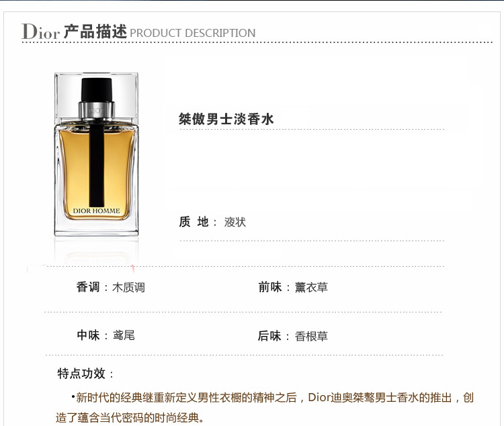
Task: Click the 薰衣草 top note value
Action: pos(311,288)
